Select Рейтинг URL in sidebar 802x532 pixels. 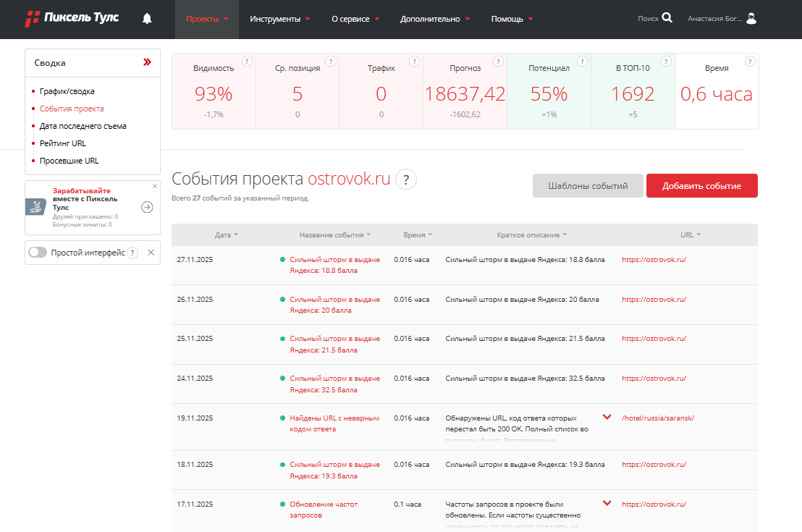click(63, 143)
